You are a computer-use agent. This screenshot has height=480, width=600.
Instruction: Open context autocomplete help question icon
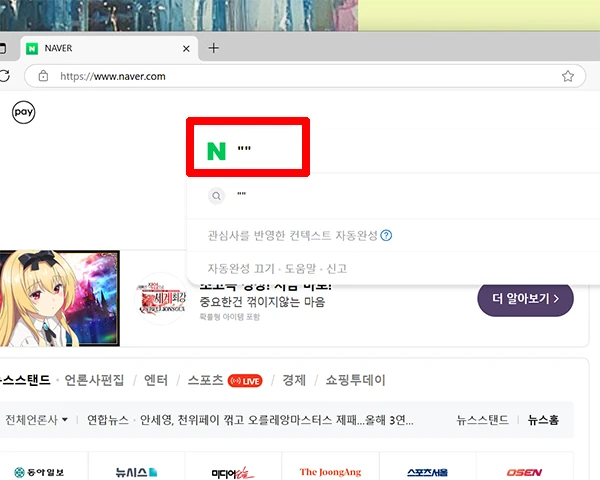386,235
